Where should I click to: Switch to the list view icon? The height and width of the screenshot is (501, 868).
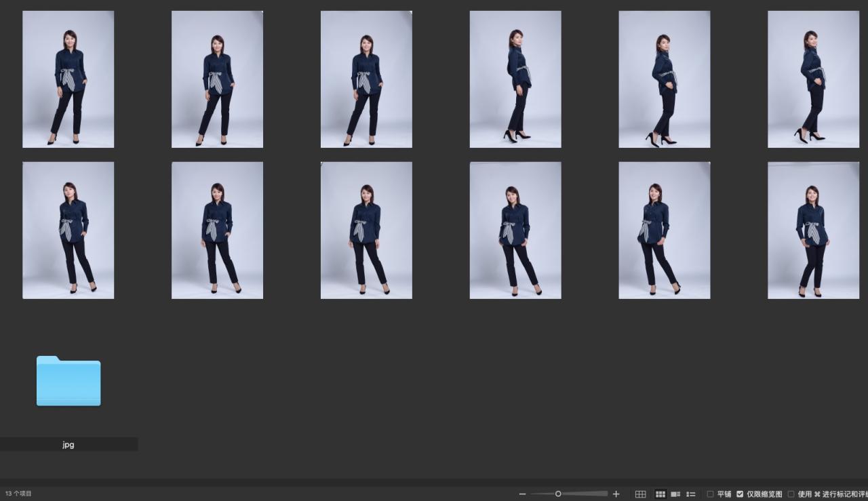(x=691, y=494)
